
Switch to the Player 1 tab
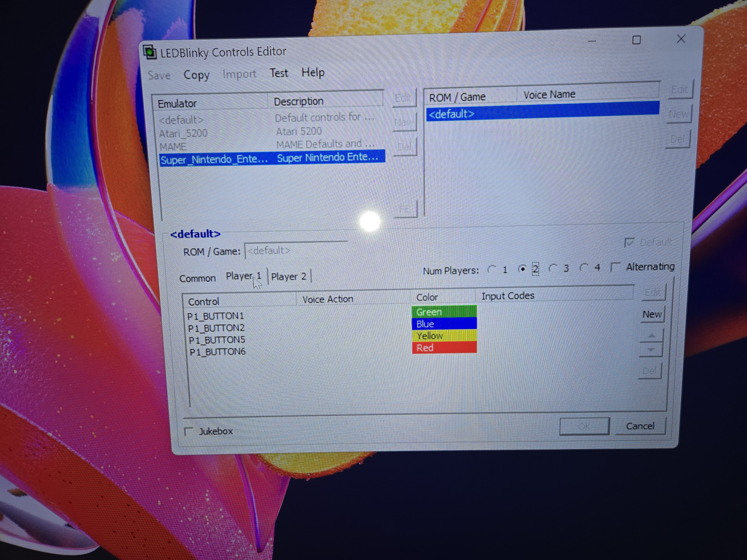point(244,276)
